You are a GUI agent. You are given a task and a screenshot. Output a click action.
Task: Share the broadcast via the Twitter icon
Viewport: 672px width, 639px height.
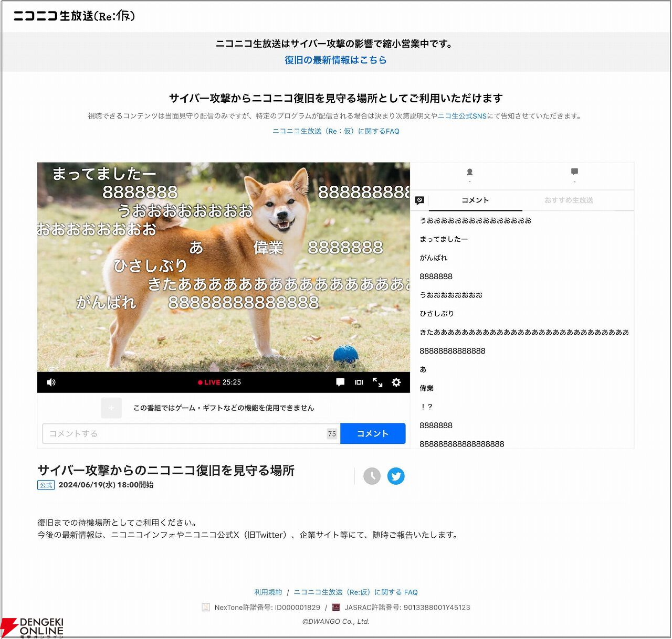(x=396, y=476)
